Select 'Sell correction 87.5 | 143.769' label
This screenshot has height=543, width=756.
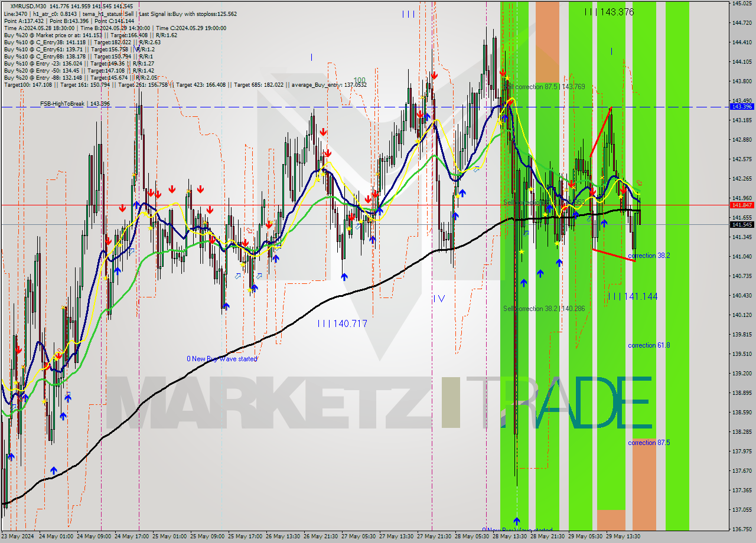coord(544,87)
